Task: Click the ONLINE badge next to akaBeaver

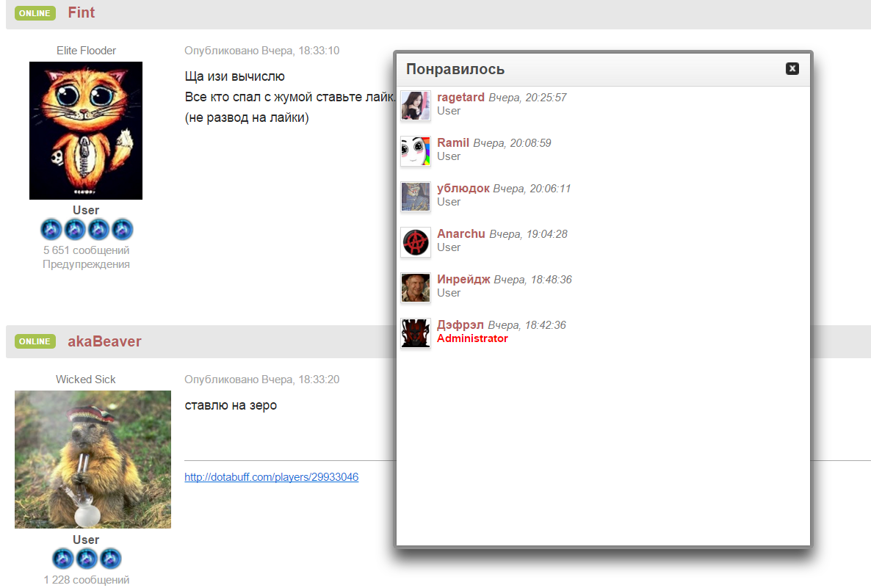Action: tap(35, 341)
